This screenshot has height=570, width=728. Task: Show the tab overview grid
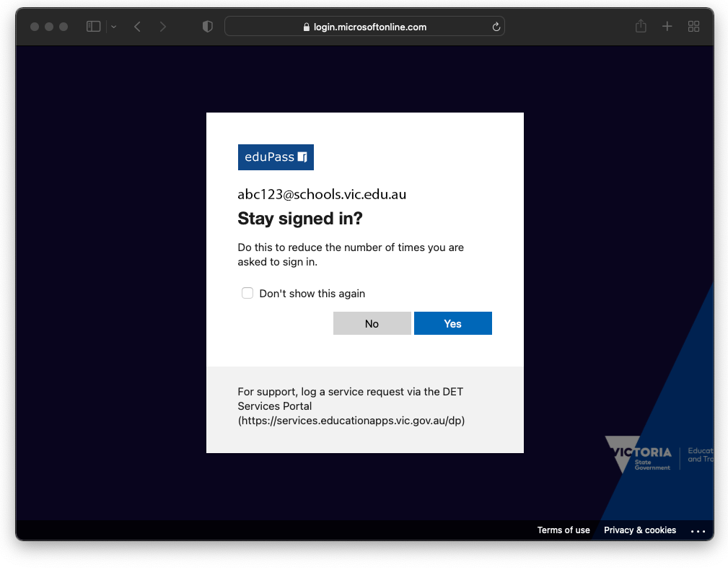(694, 27)
